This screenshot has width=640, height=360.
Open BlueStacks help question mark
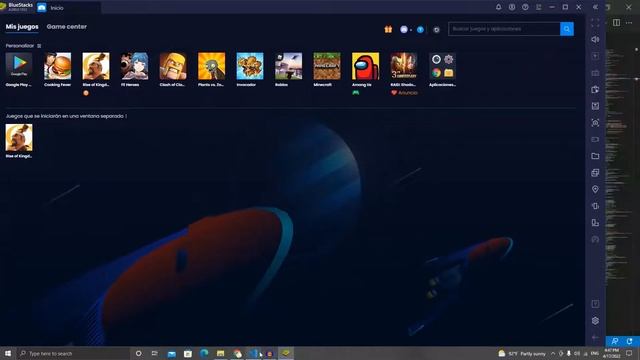(x=525, y=7)
